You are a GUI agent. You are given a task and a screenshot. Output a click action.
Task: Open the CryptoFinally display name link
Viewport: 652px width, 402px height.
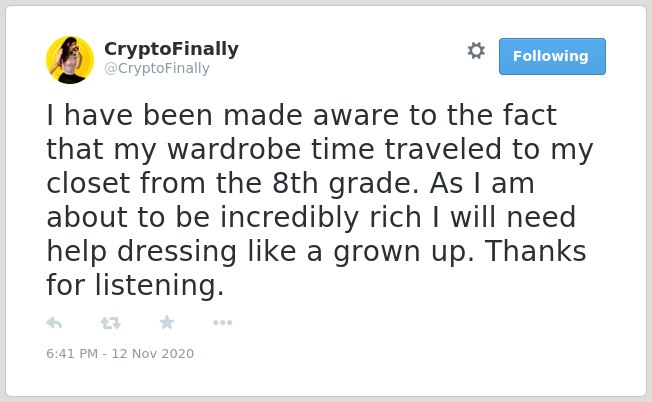171,49
